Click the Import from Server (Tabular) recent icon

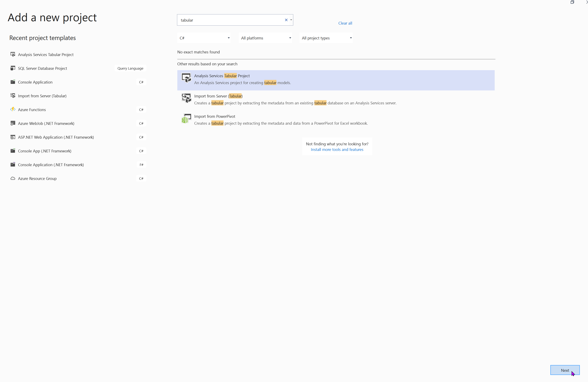[13, 96]
